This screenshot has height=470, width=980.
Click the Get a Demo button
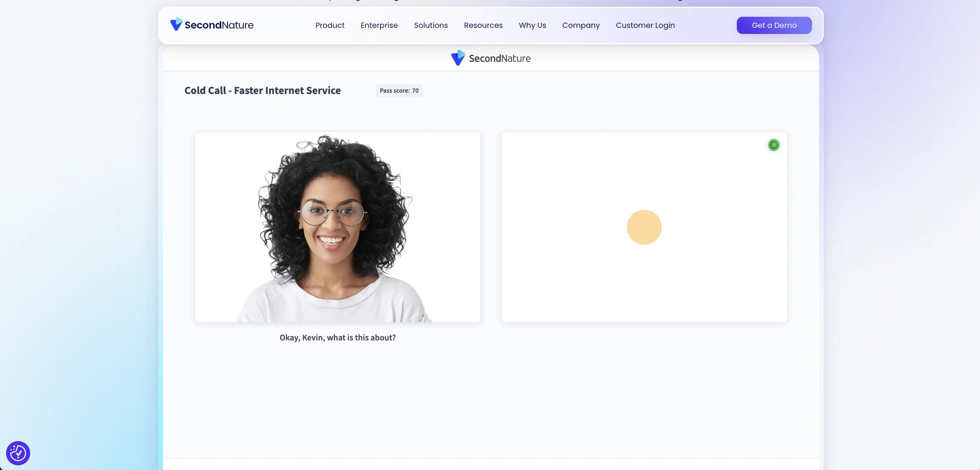point(774,25)
